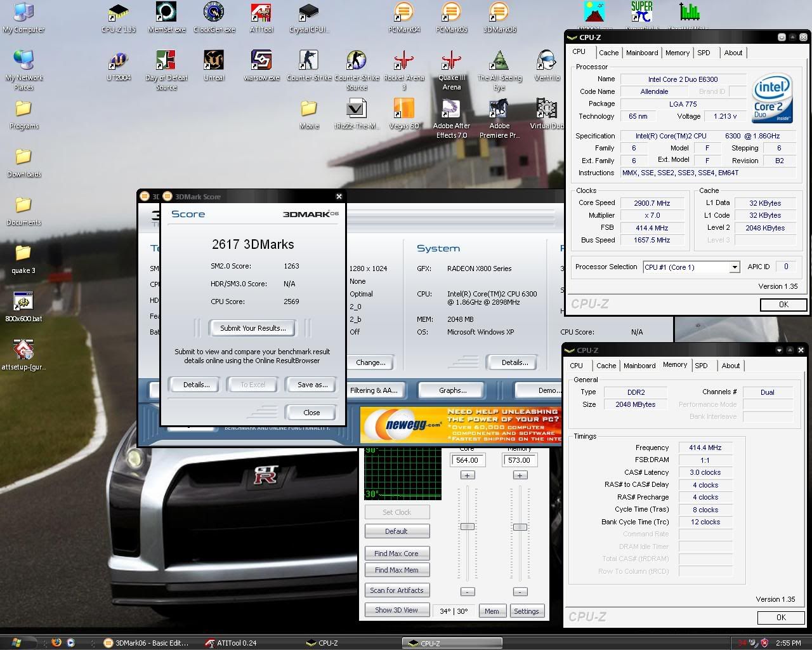This screenshot has height=650, width=812.
Task: Open the warsow.exe desktop icon
Action: pos(261,66)
